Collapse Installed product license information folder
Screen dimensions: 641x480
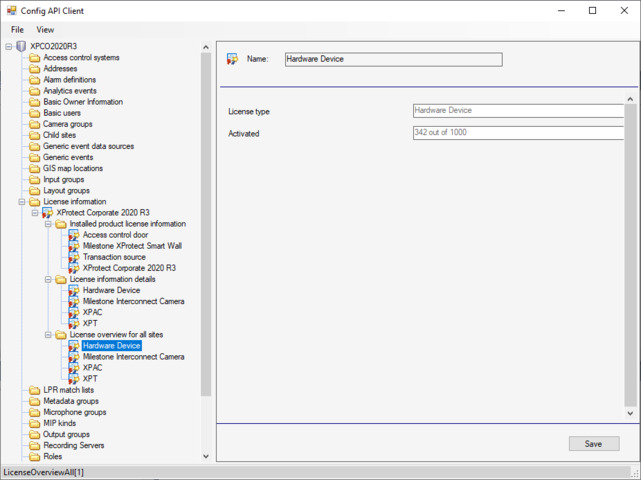tap(48, 224)
